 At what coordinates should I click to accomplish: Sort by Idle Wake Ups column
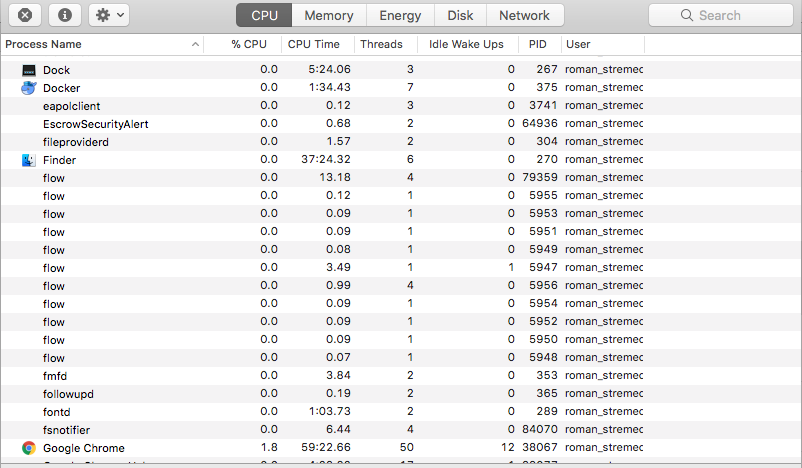pyautogui.click(x=466, y=44)
